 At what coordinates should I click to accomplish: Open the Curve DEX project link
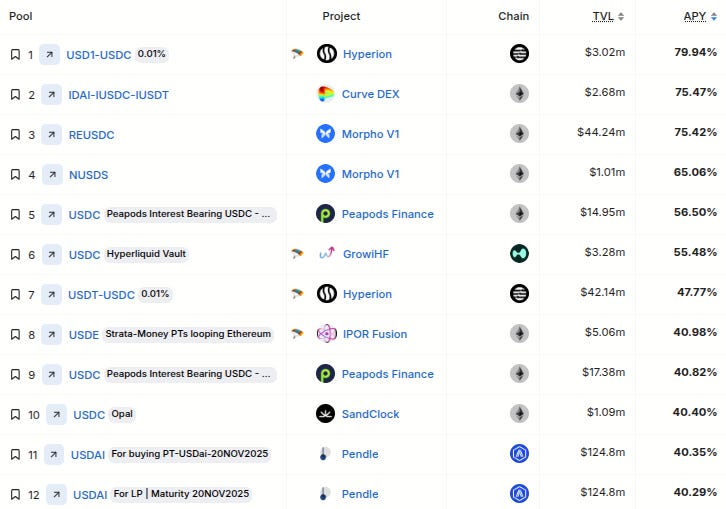click(370, 94)
